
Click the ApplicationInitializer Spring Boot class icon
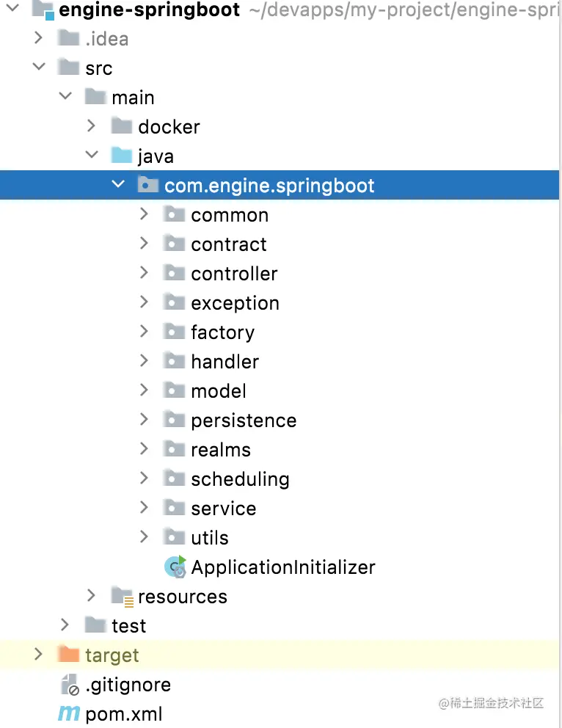click(175, 567)
